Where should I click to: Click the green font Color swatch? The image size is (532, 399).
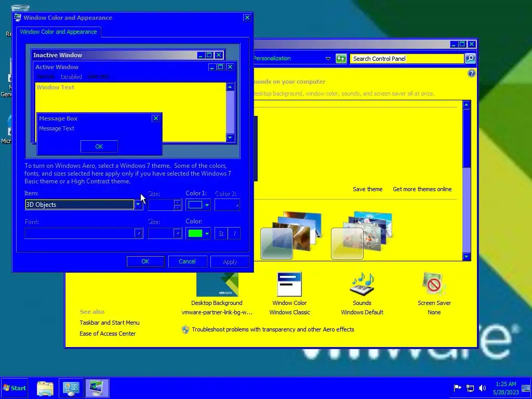click(195, 233)
